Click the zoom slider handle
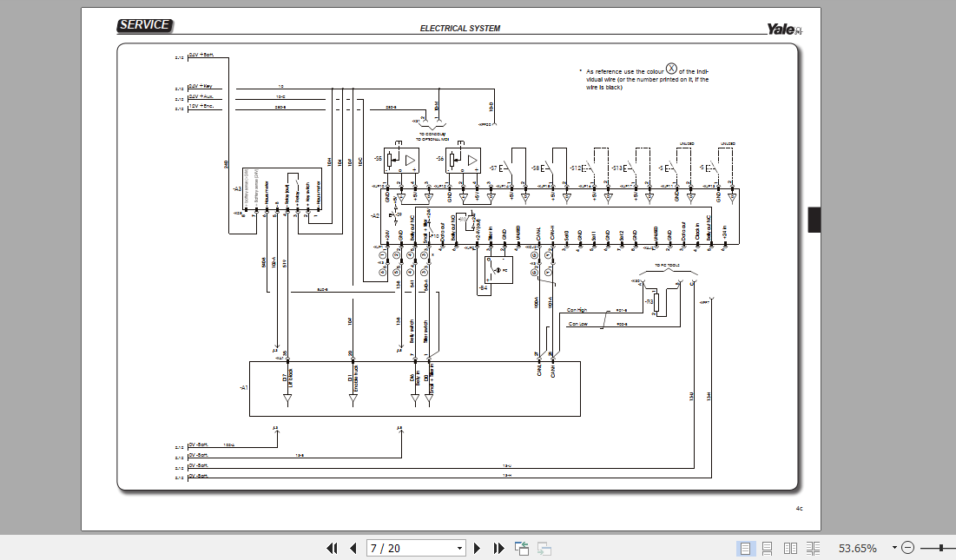This screenshot has height=560, width=956. (942, 548)
